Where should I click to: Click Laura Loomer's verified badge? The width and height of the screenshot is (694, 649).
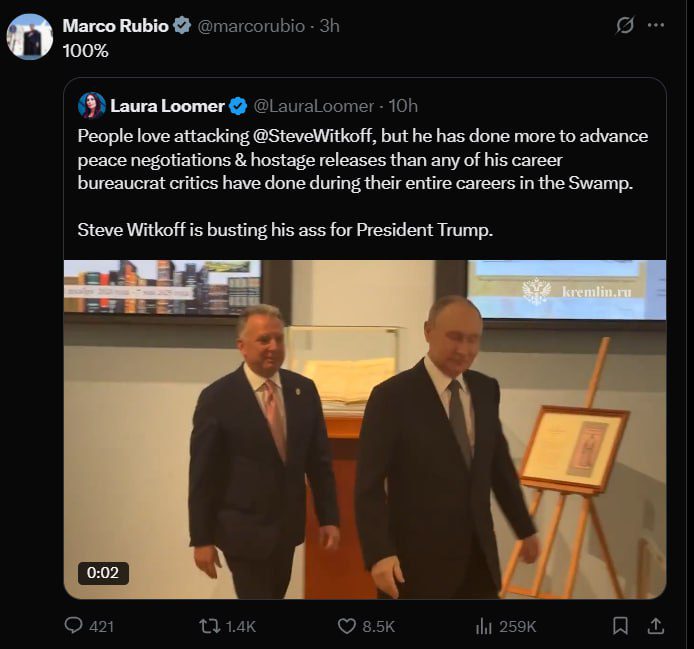(x=239, y=105)
